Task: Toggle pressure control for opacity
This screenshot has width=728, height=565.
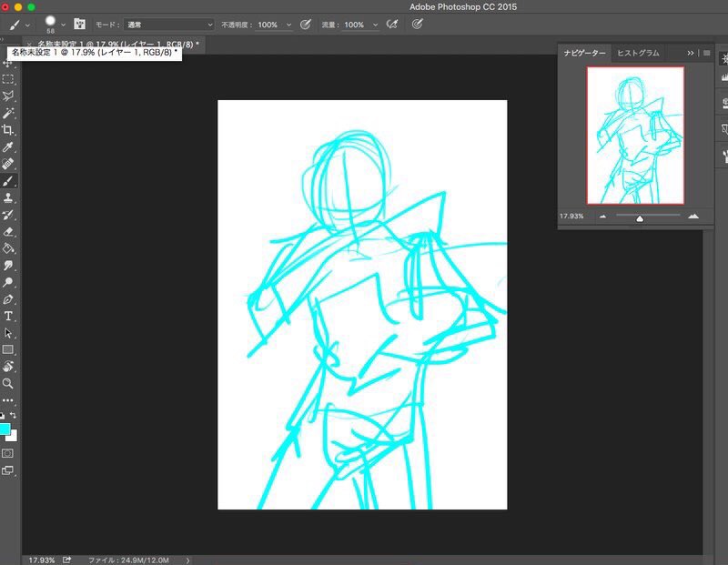Action: pyautogui.click(x=306, y=25)
